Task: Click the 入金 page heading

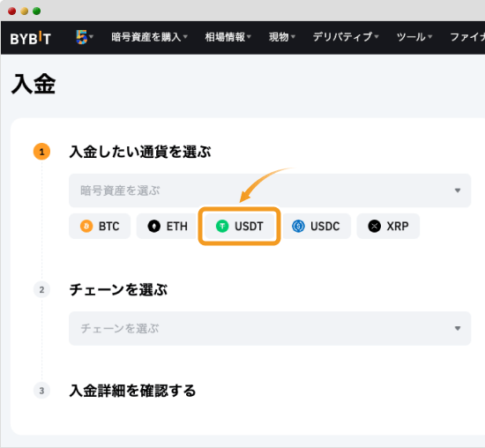Action: coord(34,84)
